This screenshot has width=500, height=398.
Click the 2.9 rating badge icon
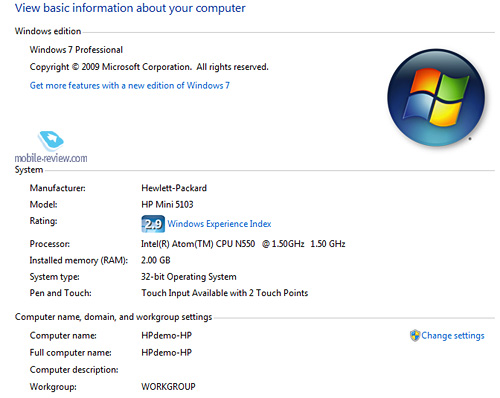click(153, 224)
